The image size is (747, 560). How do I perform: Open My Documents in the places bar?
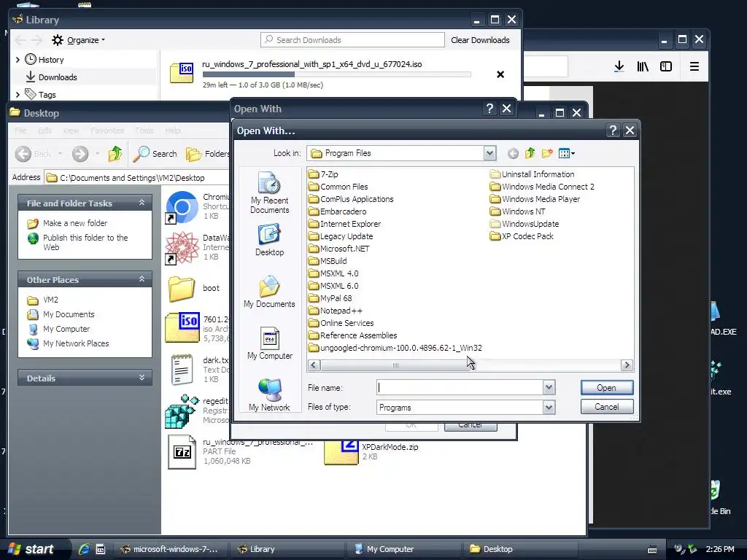tap(270, 292)
